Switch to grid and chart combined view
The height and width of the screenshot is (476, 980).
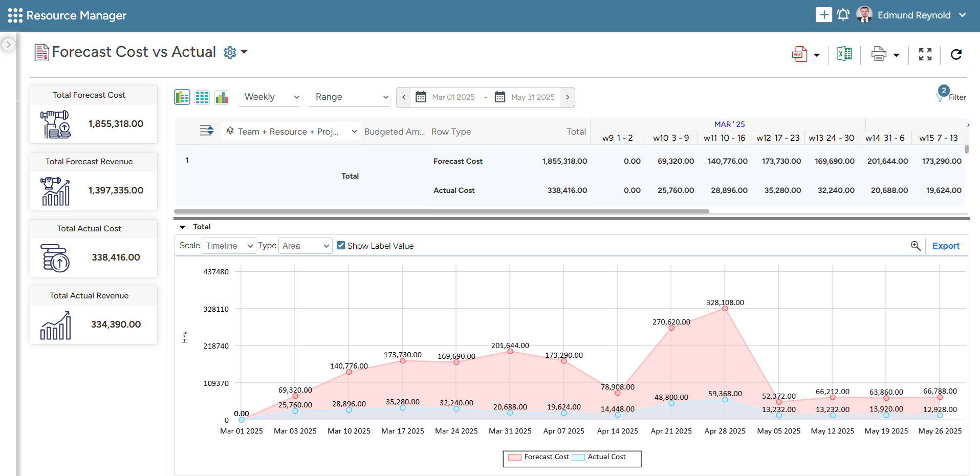click(182, 97)
